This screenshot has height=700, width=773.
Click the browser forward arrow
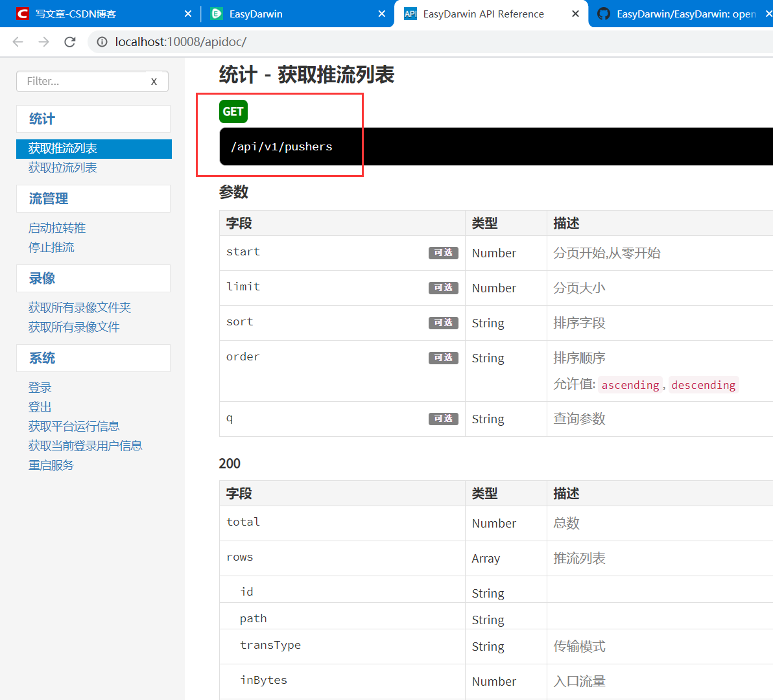tap(43, 41)
